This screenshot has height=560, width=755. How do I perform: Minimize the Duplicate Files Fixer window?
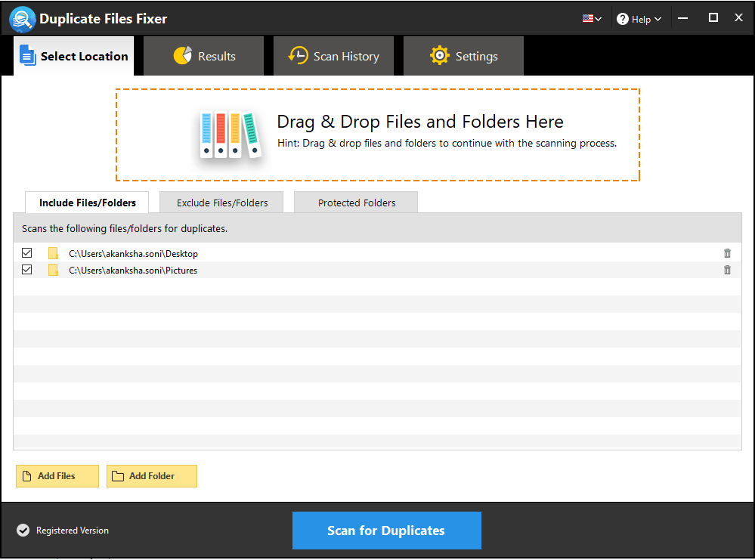pos(682,18)
